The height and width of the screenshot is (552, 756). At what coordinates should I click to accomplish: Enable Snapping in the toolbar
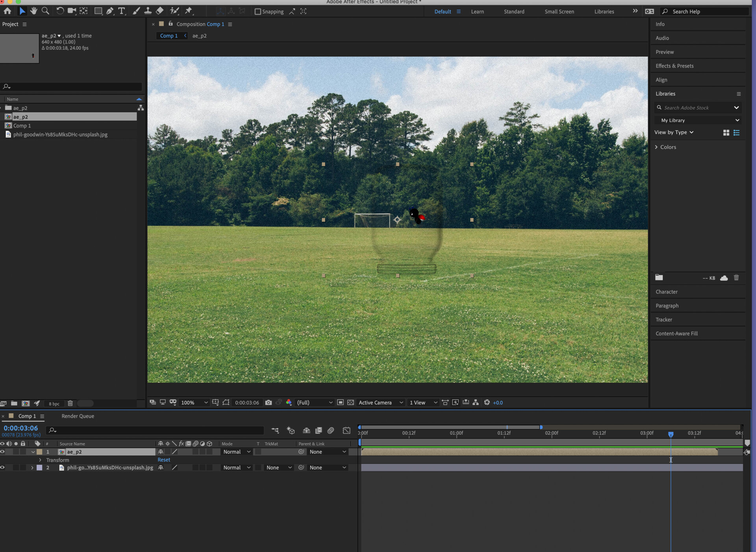click(258, 11)
